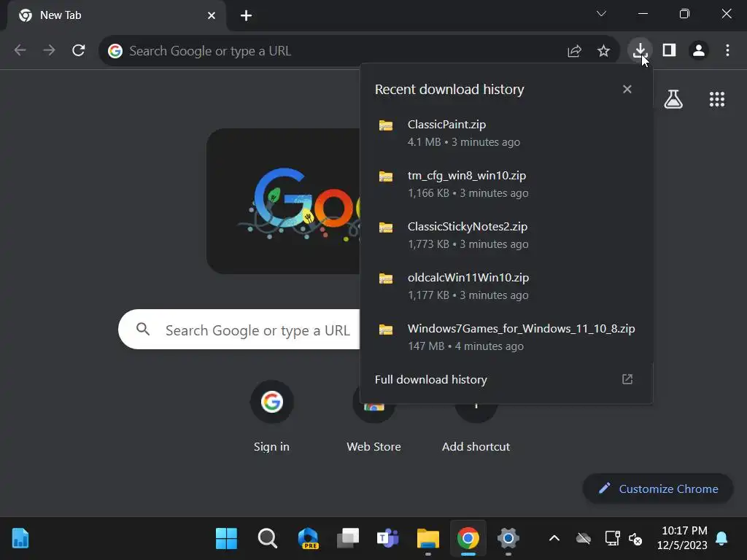The width and height of the screenshot is (747, 560).
Task: Close the Recent download history popup
Action: [627, 90]
